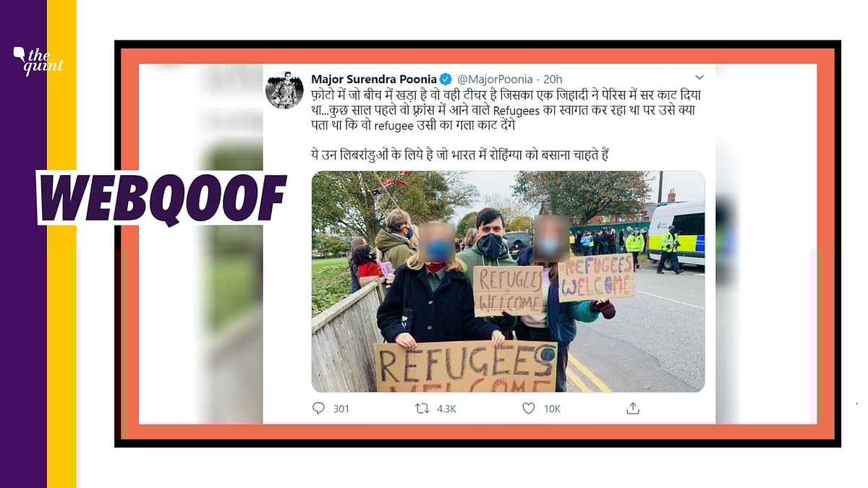Open the Major Surendra Poonia display name

click(x=373, y=79)
